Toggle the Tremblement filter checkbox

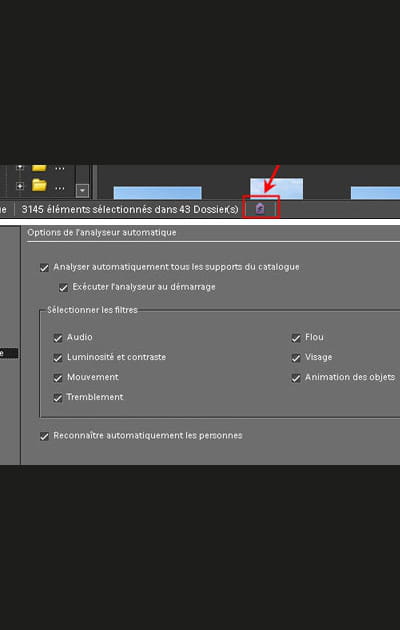58,398
